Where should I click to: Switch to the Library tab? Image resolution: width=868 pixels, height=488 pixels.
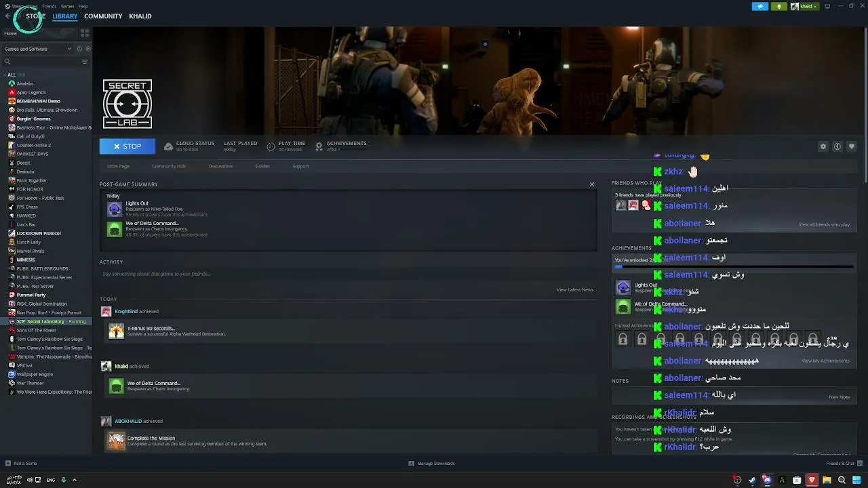click(x=65, y=16)
